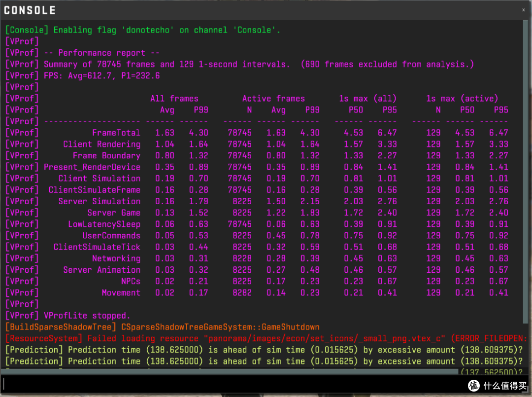Select the "NPCs" row label
This screenshot has width=532, height=397.
[131, 282]
